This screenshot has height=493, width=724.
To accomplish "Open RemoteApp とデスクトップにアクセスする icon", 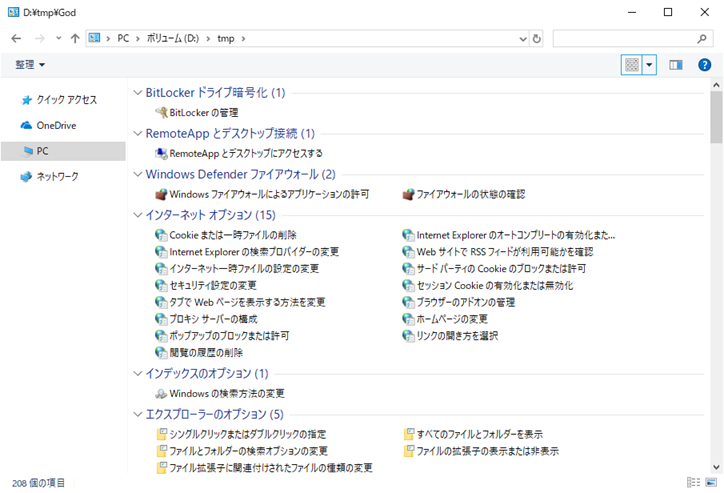I will tap(161, 153).
